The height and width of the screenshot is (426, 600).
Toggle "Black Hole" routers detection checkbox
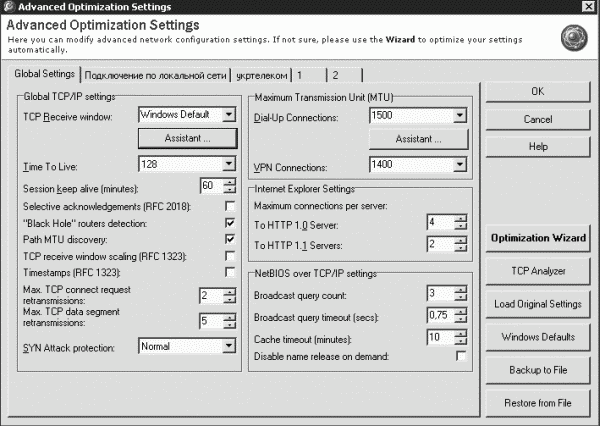pos(230,222)
